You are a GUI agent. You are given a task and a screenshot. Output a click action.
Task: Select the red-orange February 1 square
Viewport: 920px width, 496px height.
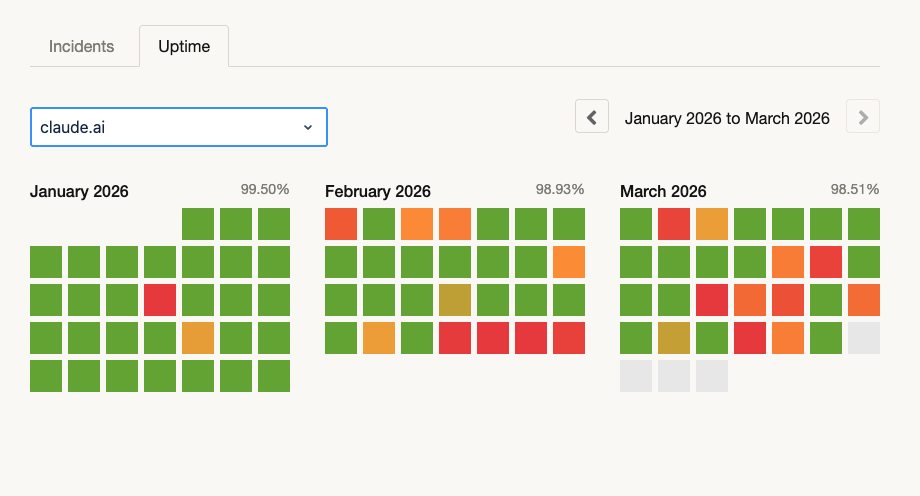pos(341,224)
